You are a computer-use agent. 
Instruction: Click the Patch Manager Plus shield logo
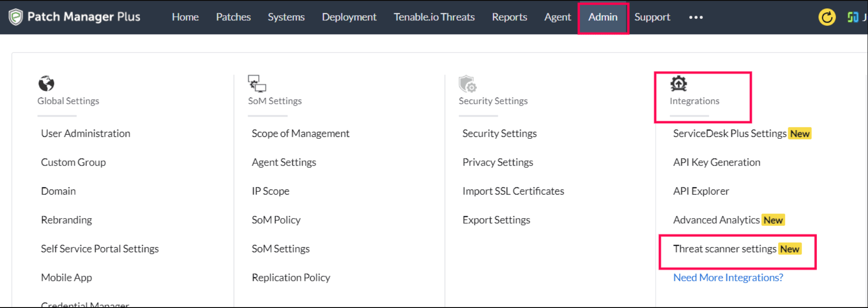coord(15,17)
